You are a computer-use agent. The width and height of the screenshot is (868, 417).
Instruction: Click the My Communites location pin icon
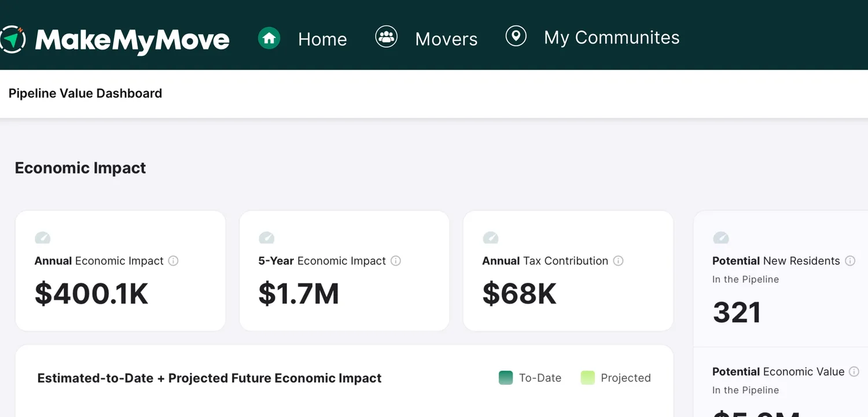tap(516, 36)
